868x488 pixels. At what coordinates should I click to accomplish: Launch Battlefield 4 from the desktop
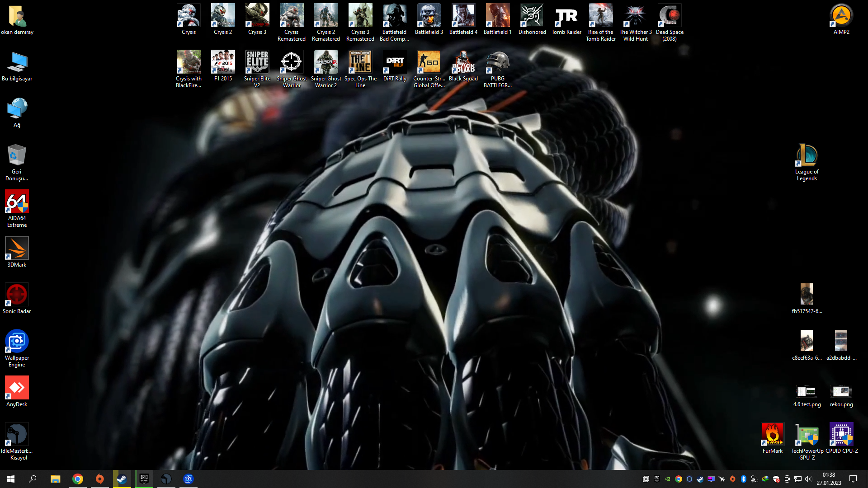pyautogui.click(x=463, y=16)
